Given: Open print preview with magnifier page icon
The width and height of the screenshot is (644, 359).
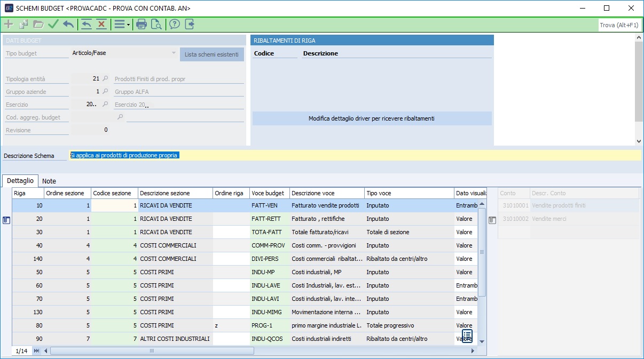Looking at the screenshot, I should coord(156,24).
